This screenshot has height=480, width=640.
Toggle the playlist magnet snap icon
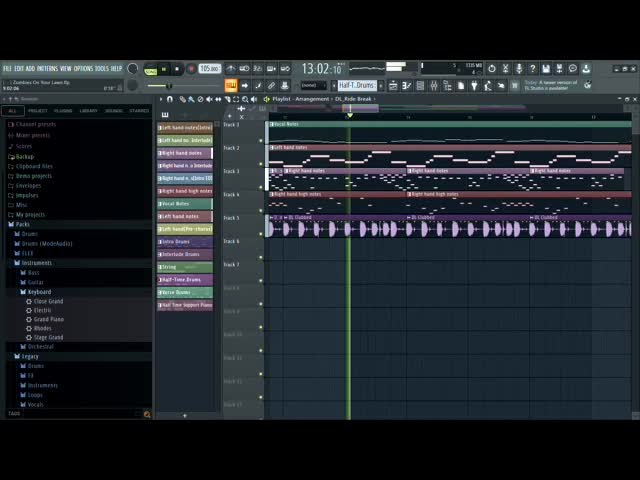pos(170,99)
